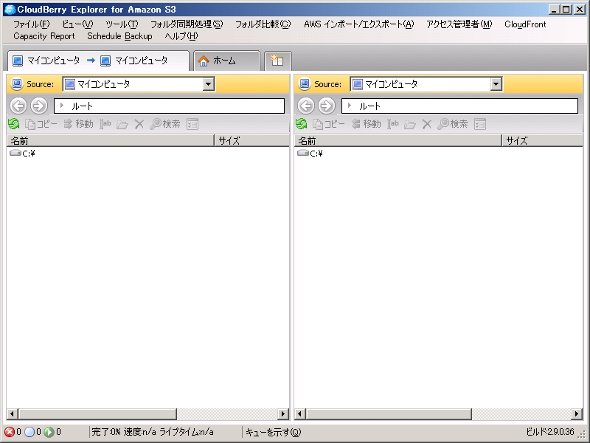Open the ツール(T) menu
590x443 pixels.
122,24
